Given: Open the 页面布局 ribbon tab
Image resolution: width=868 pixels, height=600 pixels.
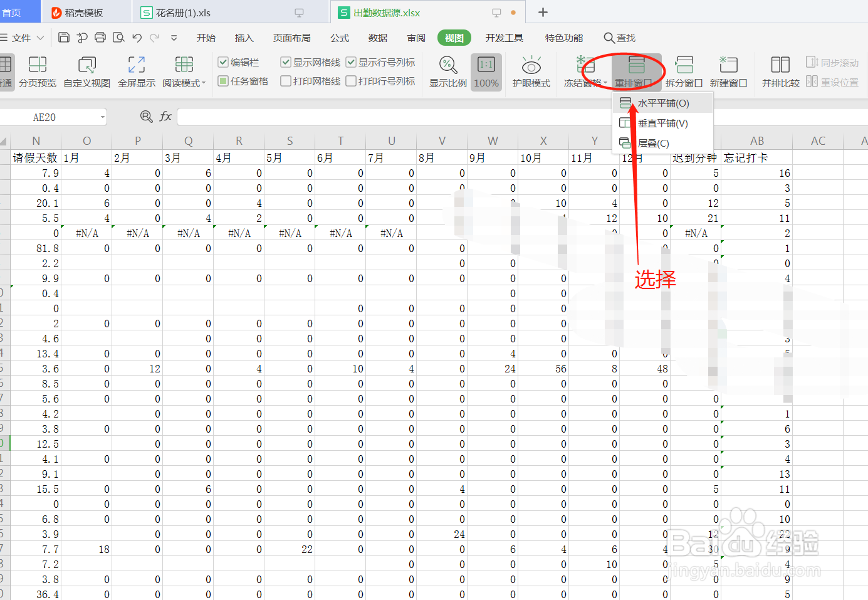Looking at the screenshot, I should [x=292, y=38].
